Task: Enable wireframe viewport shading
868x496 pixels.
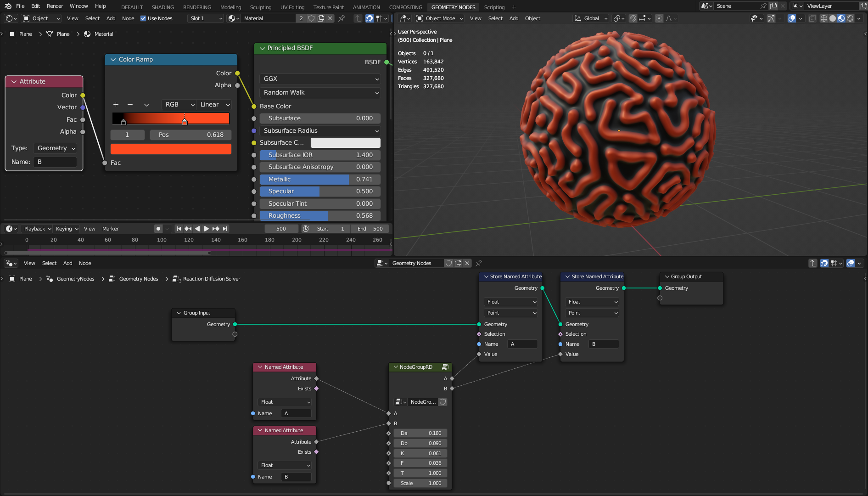Action: click(x=823, y=18)
